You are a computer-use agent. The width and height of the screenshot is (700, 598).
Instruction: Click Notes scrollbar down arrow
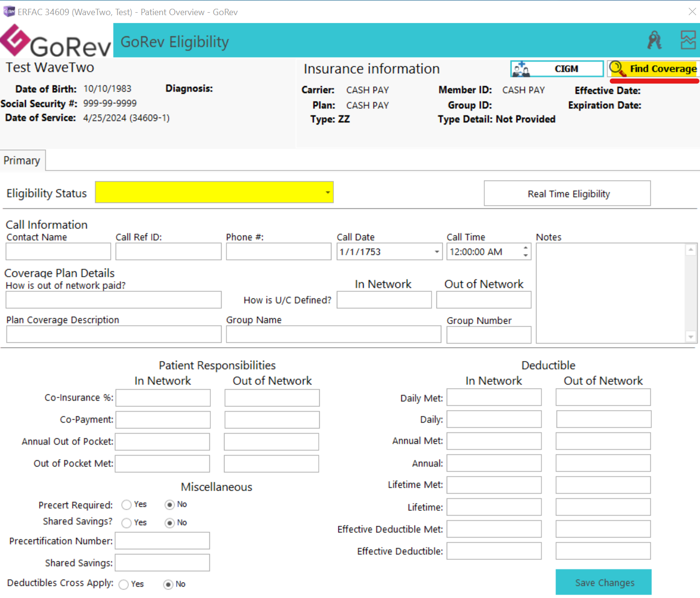point(691,337)
